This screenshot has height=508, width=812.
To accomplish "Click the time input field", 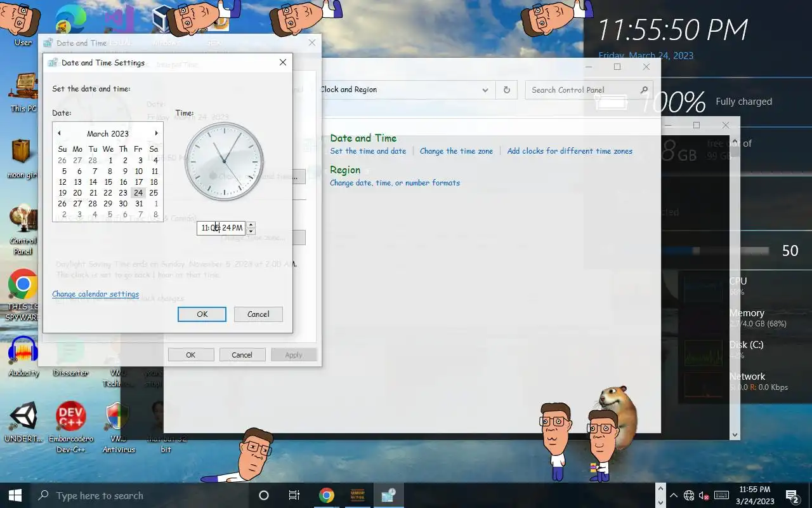I will coord(221,227).
